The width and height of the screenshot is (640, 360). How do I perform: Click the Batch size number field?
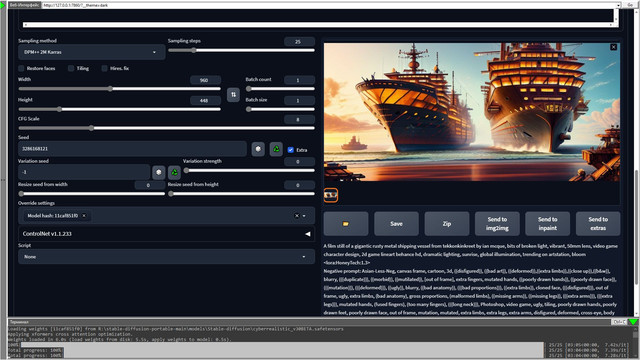pos(299,100)
